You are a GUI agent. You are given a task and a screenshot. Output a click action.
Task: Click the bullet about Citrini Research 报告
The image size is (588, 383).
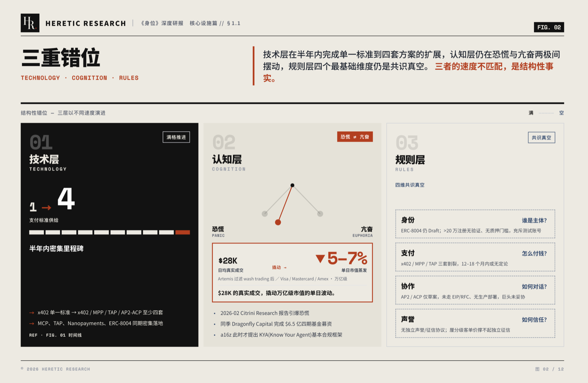point(265,313)
